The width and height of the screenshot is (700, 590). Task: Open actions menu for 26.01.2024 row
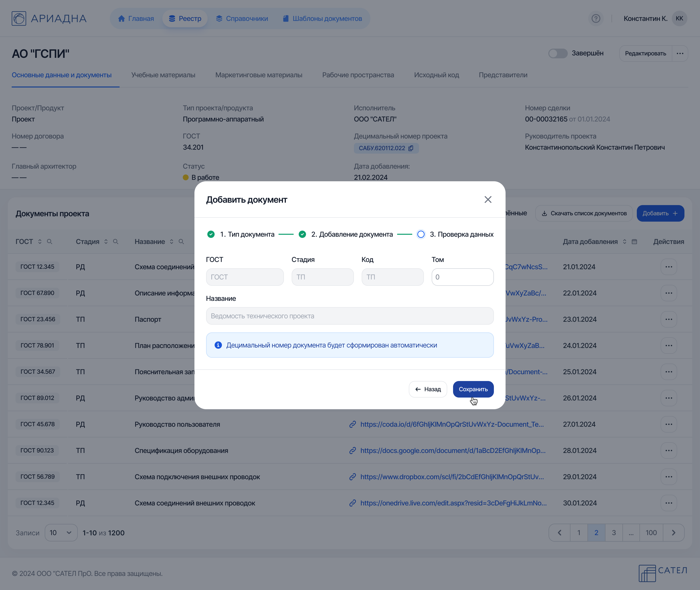669,398
